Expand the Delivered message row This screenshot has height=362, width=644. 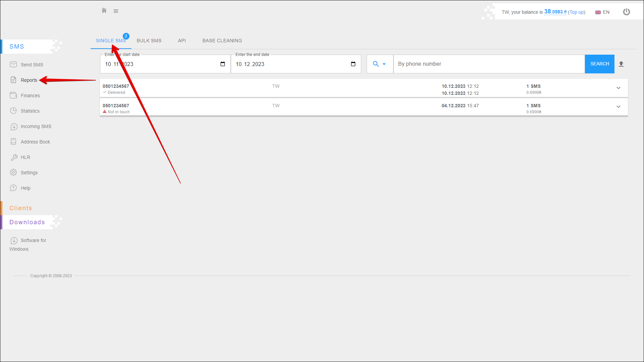pyautogui.click(x=618, y=88)
